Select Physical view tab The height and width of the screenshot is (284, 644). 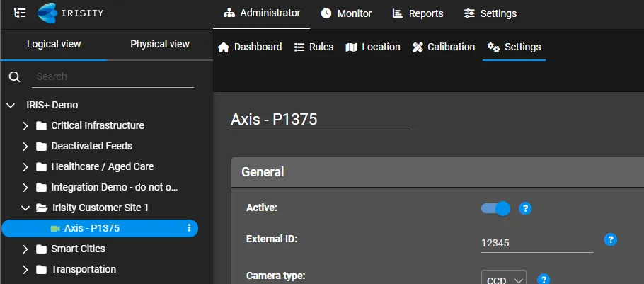click(x=160, y=44)
